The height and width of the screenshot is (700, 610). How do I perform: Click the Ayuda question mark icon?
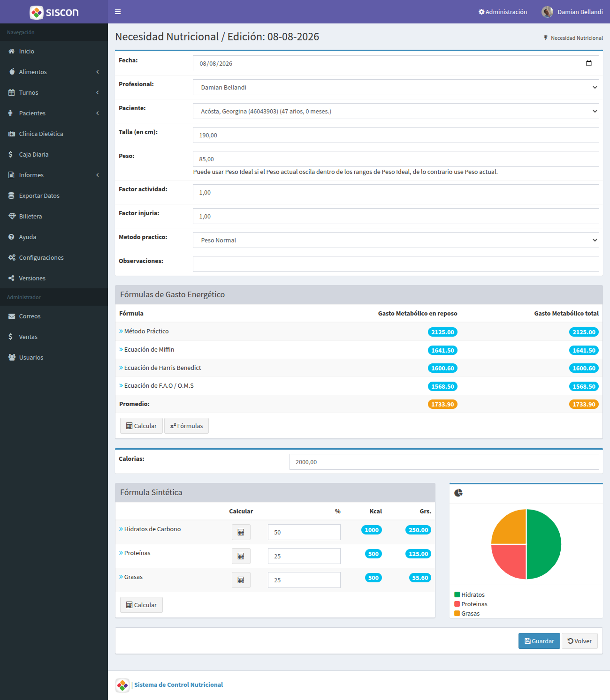(11, 237)
